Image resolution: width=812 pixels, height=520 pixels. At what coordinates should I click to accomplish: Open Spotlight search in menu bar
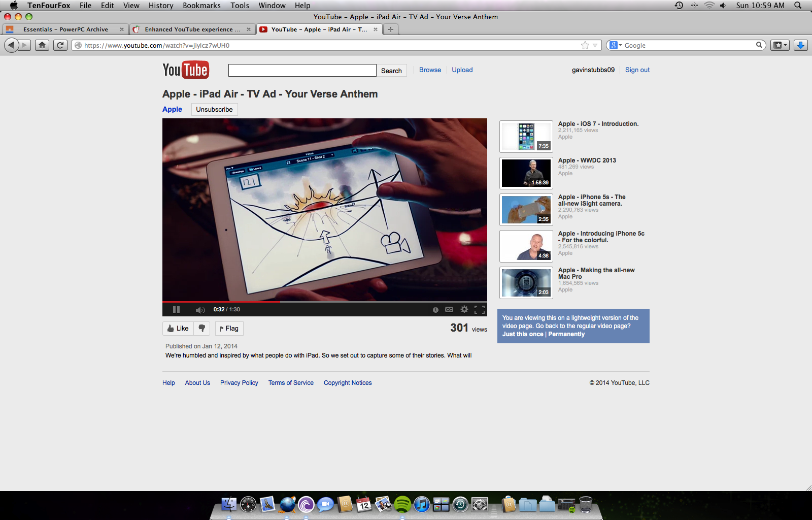click(798, 6)
